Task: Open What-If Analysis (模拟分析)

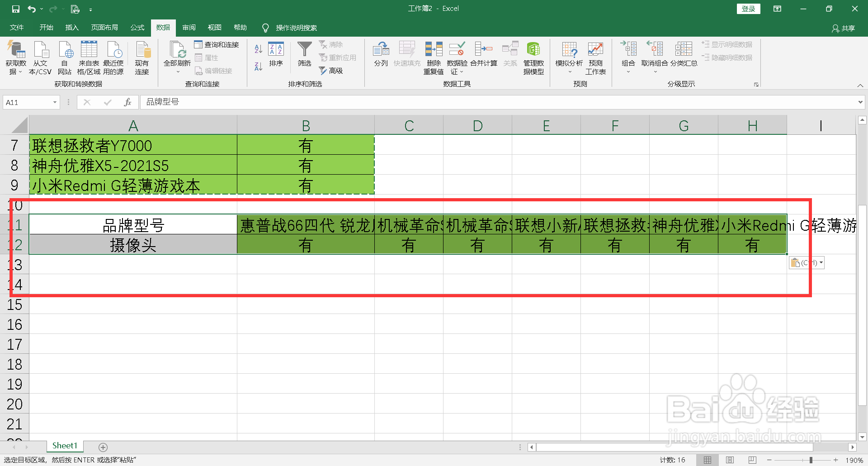Action: click(569, 58)
